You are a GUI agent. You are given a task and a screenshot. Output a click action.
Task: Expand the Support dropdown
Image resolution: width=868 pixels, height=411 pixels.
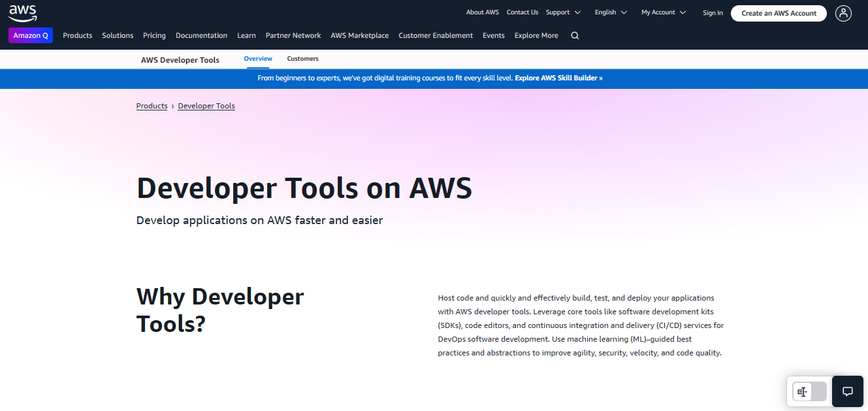(x=562, y=12)
